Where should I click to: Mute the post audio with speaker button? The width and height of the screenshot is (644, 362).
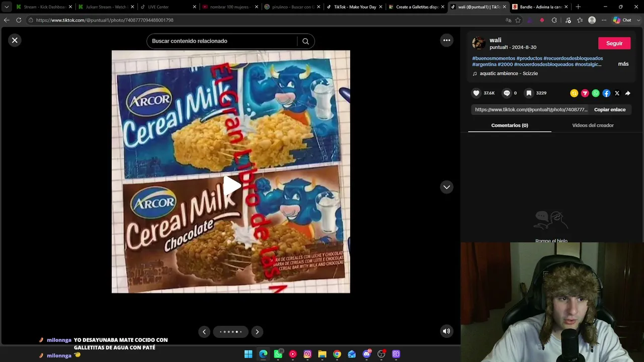(x=446, y=331)
